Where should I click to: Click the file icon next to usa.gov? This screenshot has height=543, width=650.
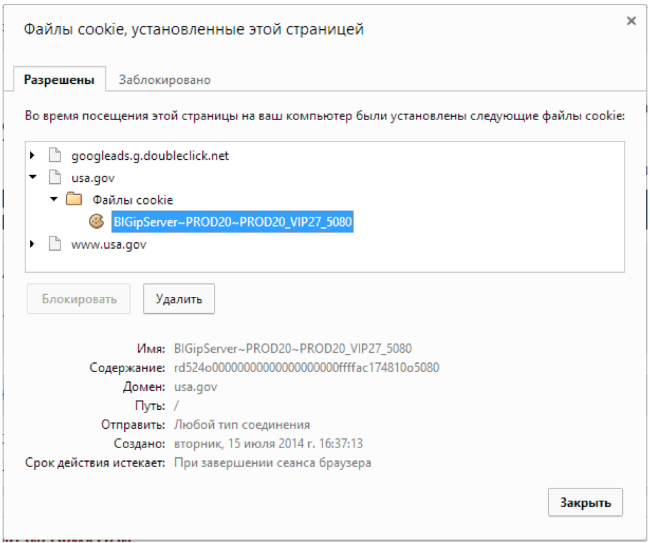[56, 178]
